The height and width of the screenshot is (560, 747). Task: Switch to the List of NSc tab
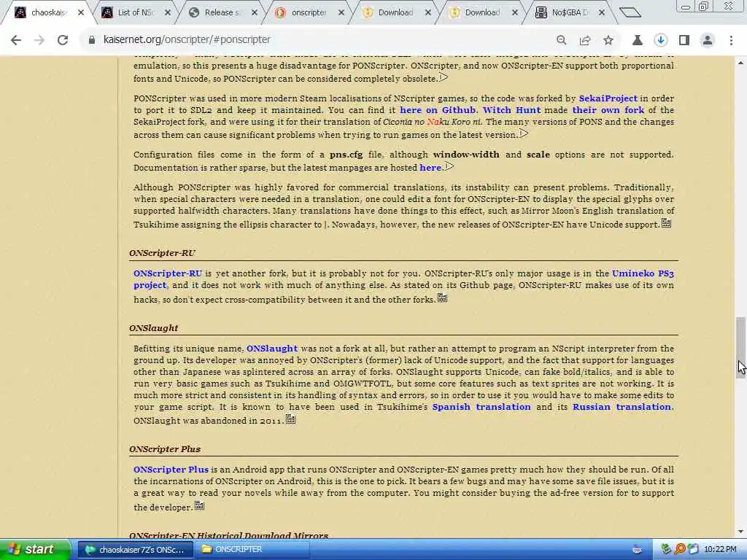pyautogui.click(x=135, y=12)
